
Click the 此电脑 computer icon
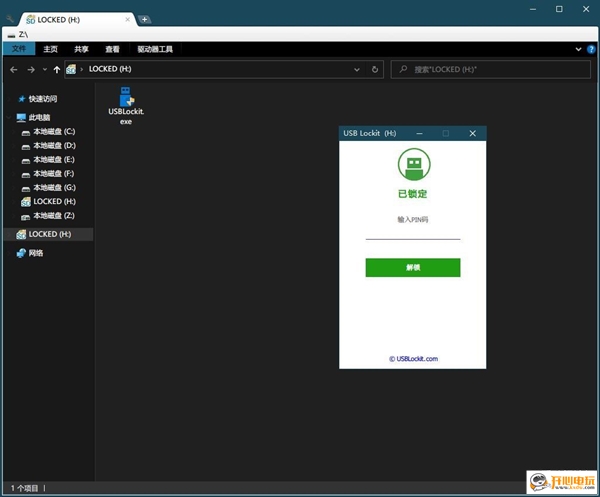click(x=21, y=117)
